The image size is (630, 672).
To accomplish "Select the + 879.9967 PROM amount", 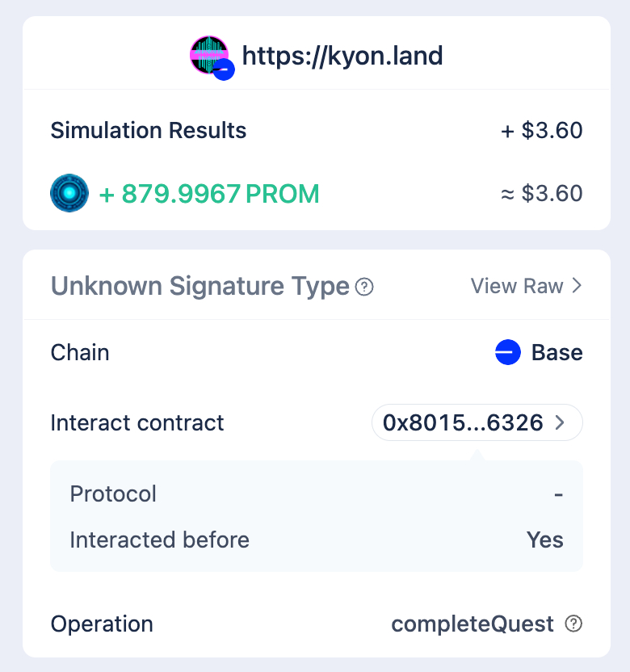I will pyautogui.click(x=208, y=194).
